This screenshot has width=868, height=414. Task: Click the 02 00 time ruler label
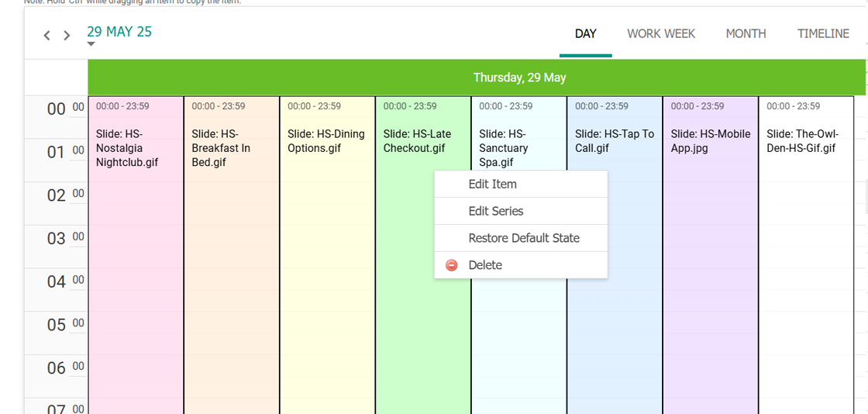click(66, 195)
